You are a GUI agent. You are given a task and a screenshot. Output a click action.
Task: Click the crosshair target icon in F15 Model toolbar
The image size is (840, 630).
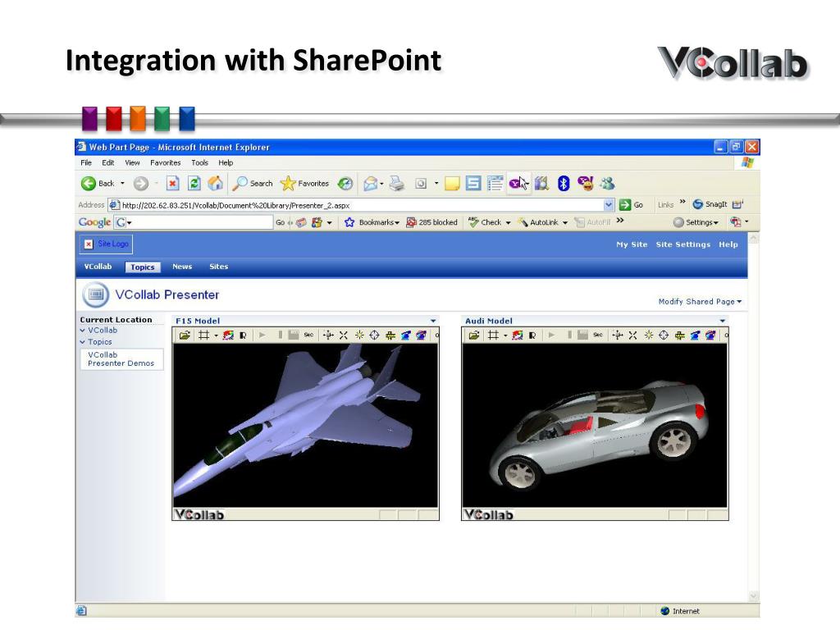pyautogui.click(x=374, y=336)
